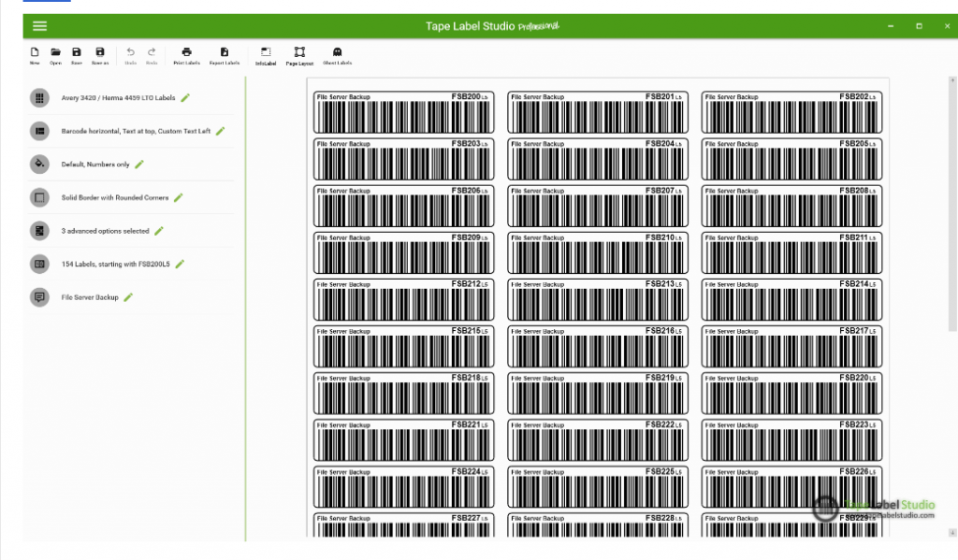This screenshot has height=560, width=958.
Task: Select the label numbering icon
Action: (x=39, y=264)
